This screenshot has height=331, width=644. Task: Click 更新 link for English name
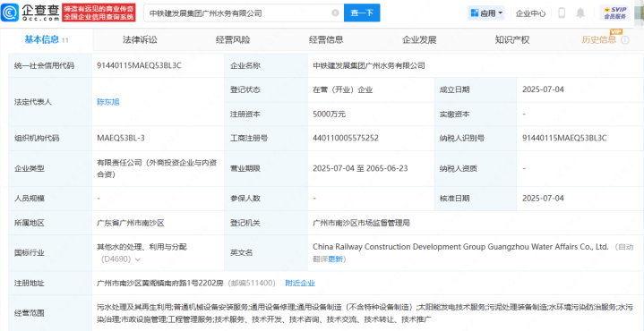click(335, 259)
